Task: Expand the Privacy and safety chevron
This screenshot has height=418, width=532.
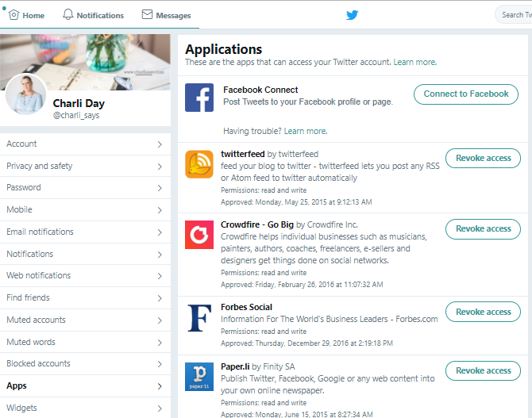Action: tap(160, 167)
